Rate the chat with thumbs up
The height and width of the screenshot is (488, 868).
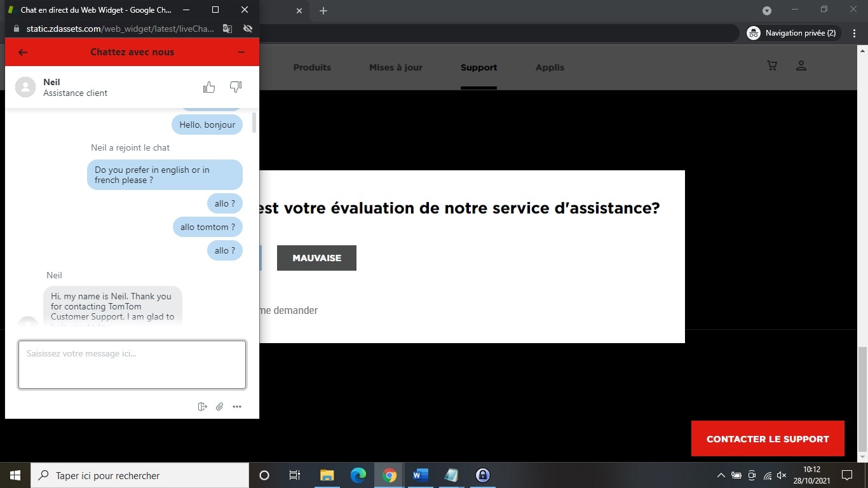209,87
